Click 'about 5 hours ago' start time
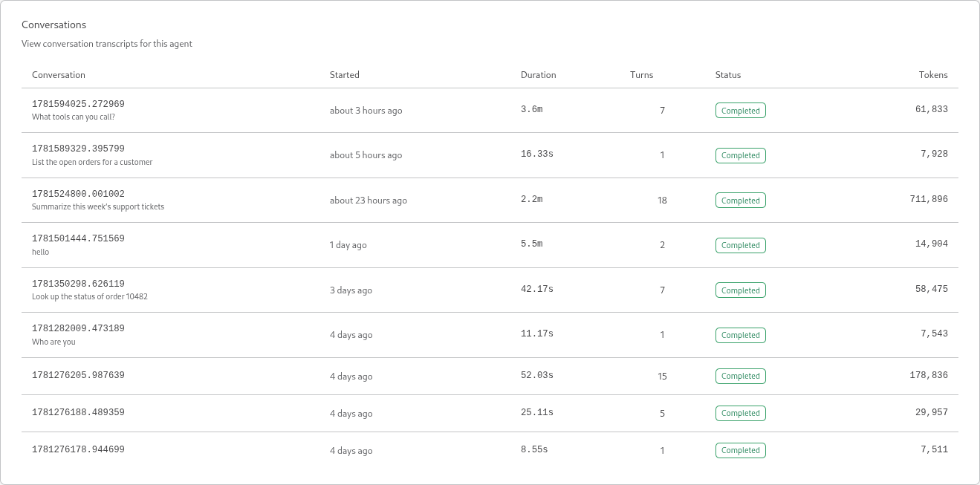 tap(366, 155)
